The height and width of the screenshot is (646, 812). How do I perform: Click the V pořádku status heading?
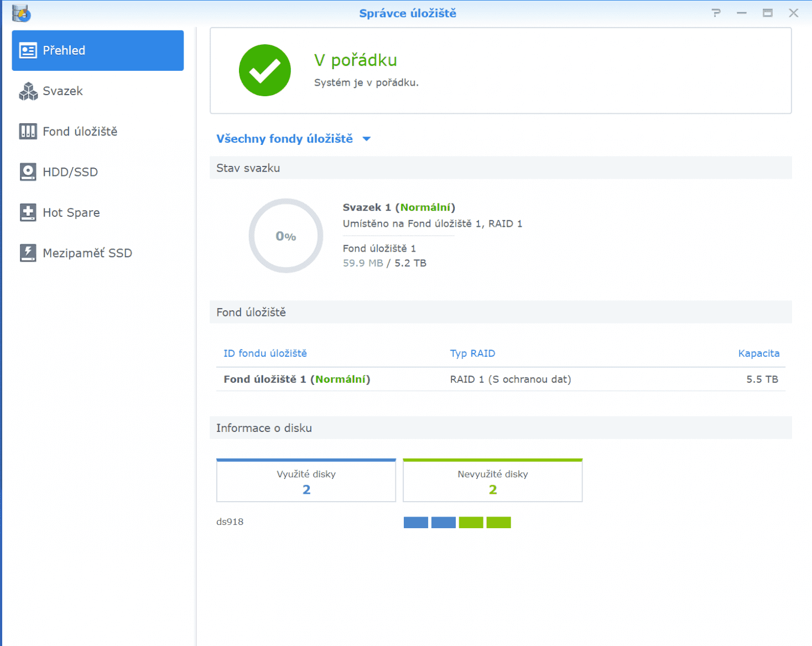tap(356, 60)
